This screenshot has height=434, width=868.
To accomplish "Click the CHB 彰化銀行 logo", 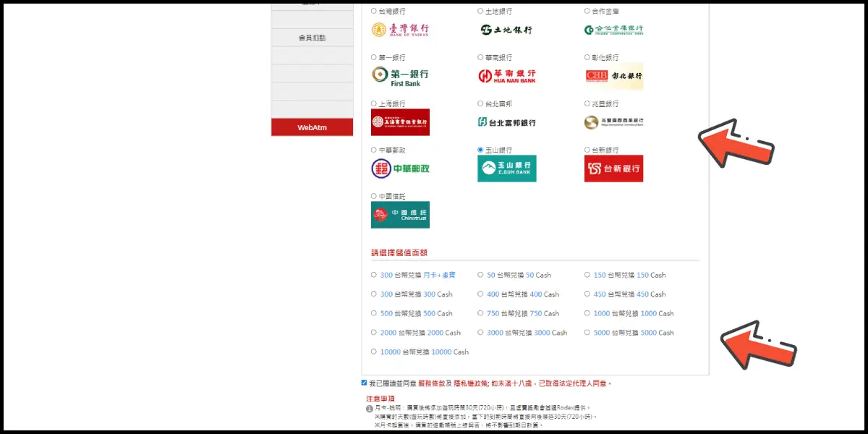I will [x=614, y=76].
